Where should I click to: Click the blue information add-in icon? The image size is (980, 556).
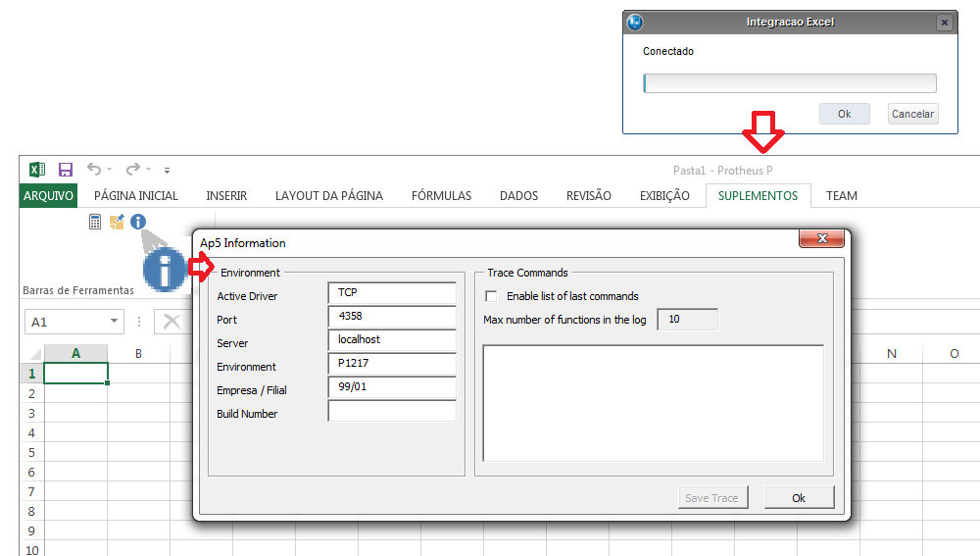[138, 222]
